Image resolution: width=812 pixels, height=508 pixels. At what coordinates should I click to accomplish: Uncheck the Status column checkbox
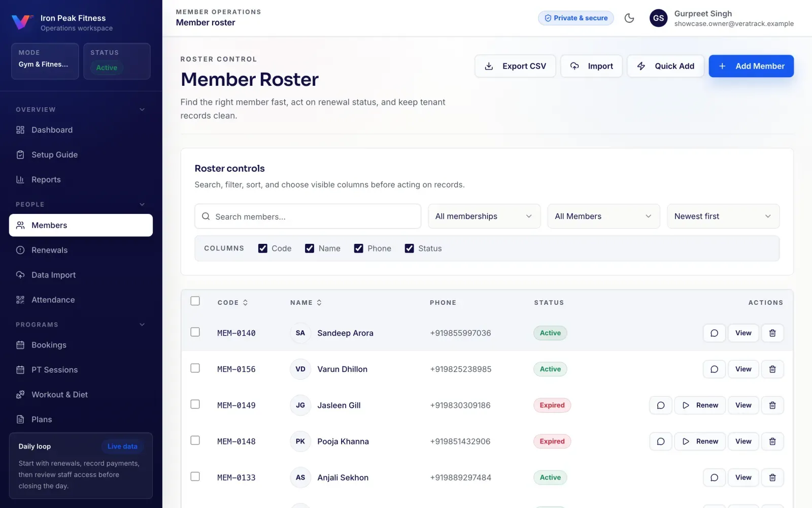pyautogui.click(x=409, y=248)
